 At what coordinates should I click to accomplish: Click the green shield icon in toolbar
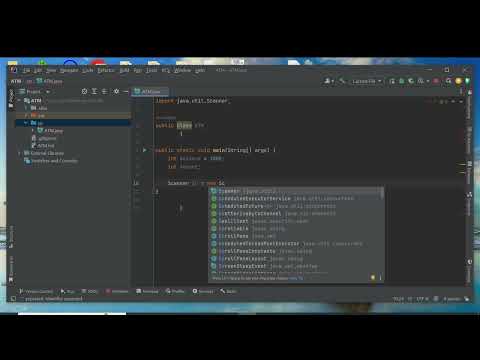467,81
